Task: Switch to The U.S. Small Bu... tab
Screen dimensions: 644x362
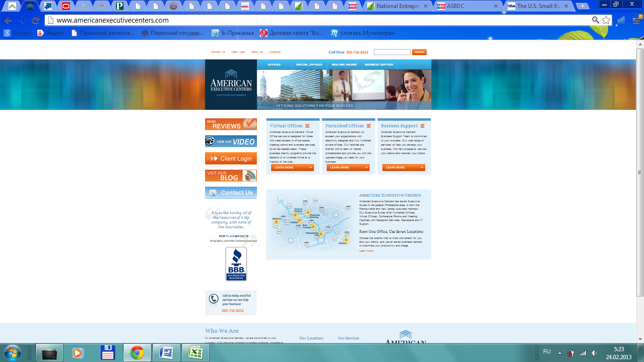Action: (x=537, y=6)
